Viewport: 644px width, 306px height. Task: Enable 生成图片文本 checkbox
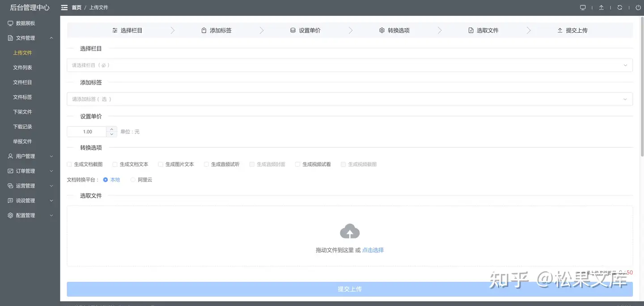161,164
